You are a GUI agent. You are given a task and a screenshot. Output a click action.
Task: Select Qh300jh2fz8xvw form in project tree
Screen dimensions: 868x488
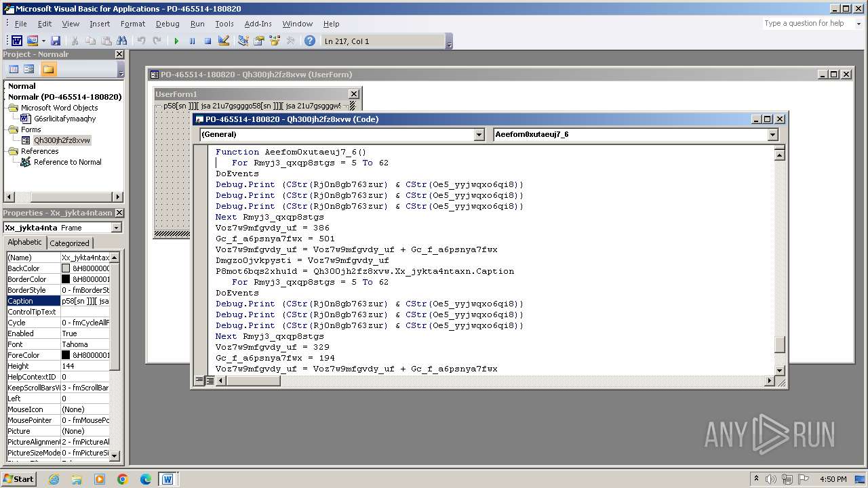coord(62,140)
